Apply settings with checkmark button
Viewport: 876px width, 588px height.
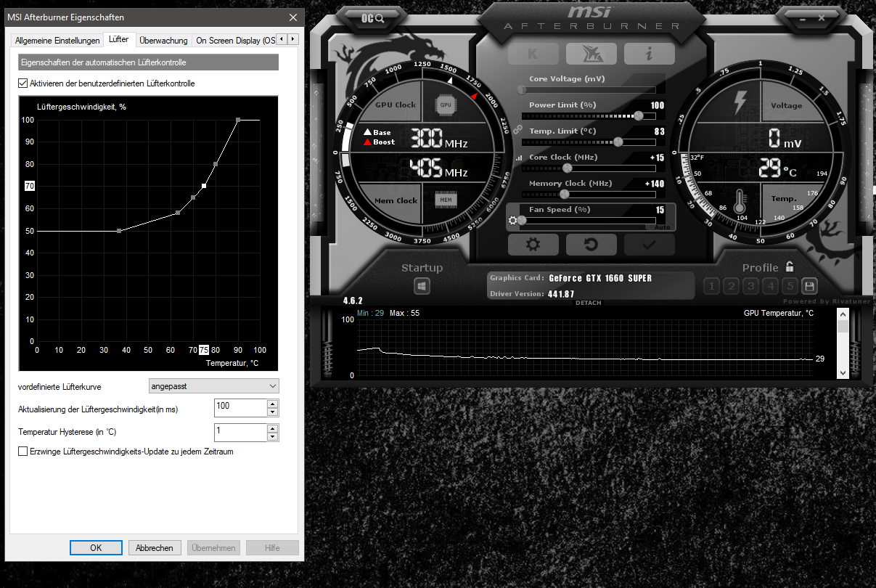click(x=649, y=245)
